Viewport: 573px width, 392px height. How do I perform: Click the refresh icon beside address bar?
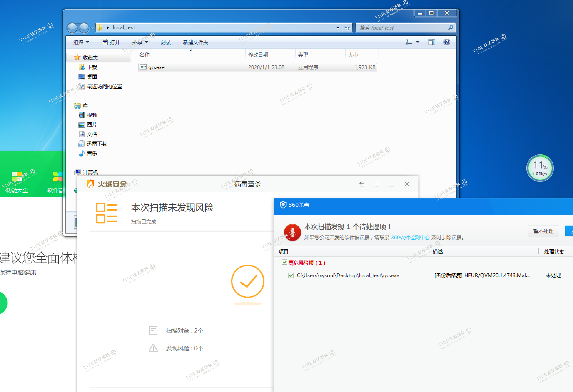(347, 28)
